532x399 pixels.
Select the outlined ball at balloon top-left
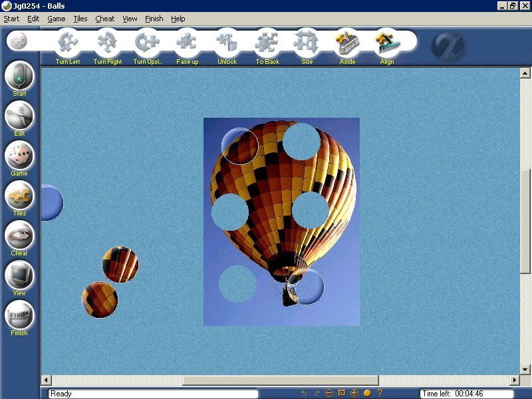tap(240, 146)
